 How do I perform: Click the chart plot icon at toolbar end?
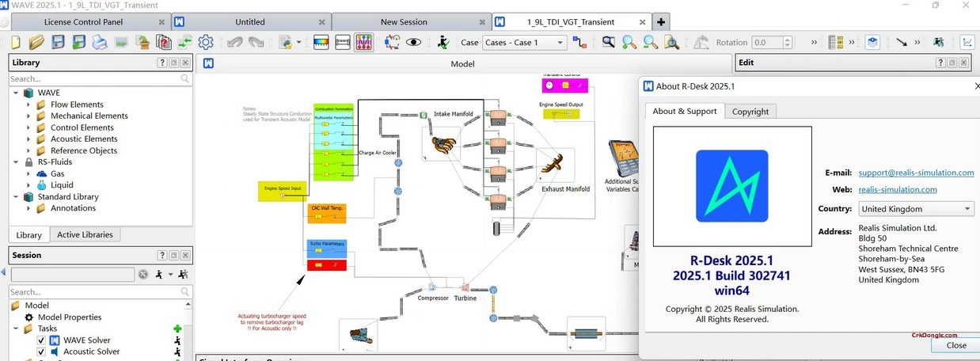click(x=968, y=42)
